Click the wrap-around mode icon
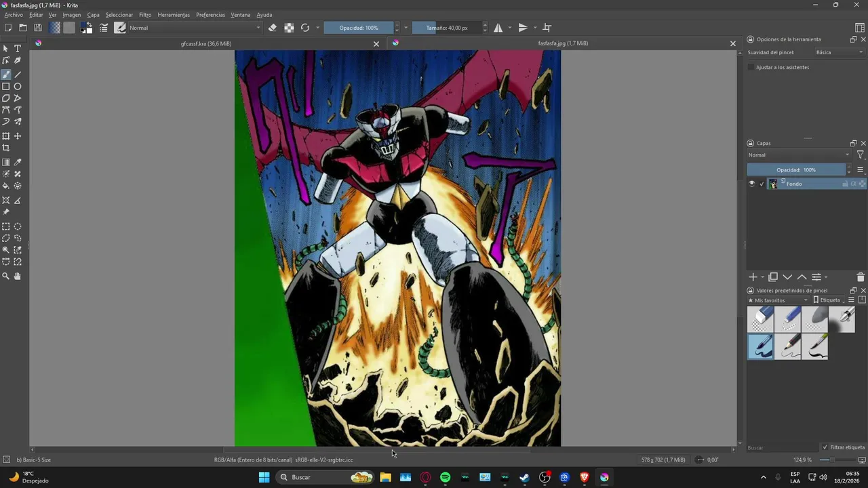The image size is (868, 488). point(547,28)
